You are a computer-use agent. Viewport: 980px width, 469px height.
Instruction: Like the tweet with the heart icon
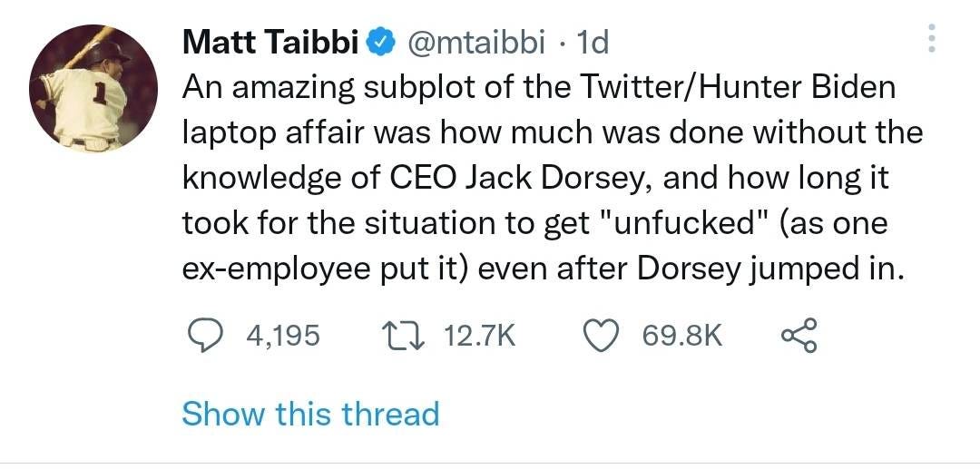(x=603, y=337)
